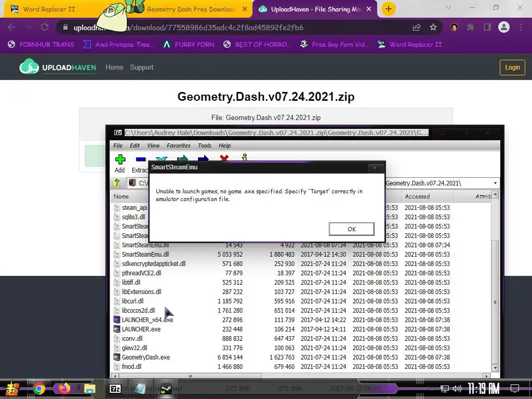
Task: Select the sdkencryptedappticket.dll file
Action: coord(154,263)
